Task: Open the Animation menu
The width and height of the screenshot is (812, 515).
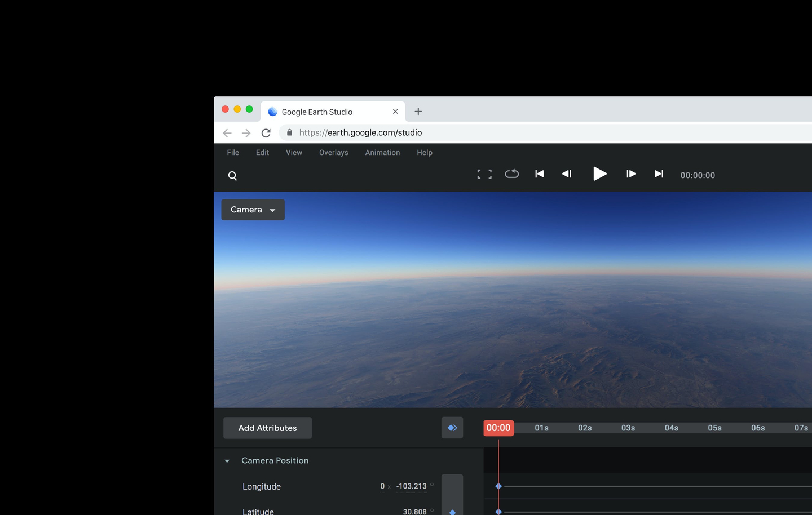Action: tap(382, 153)
